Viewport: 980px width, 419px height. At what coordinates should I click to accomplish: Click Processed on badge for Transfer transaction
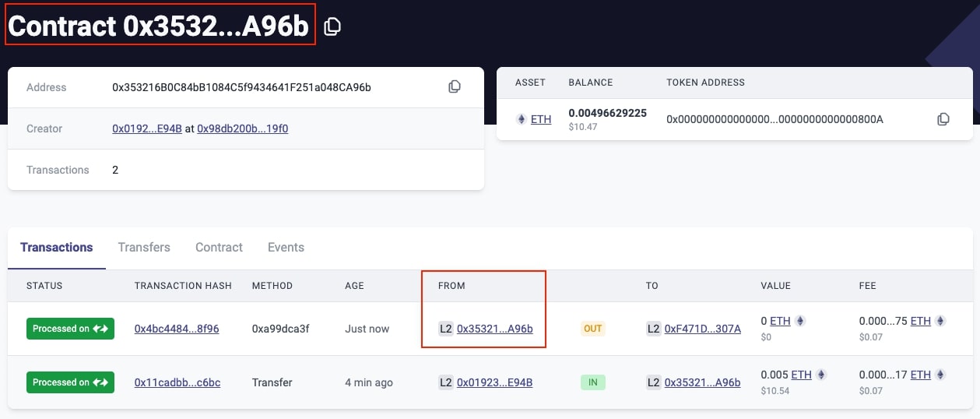(x=71, y=382)
